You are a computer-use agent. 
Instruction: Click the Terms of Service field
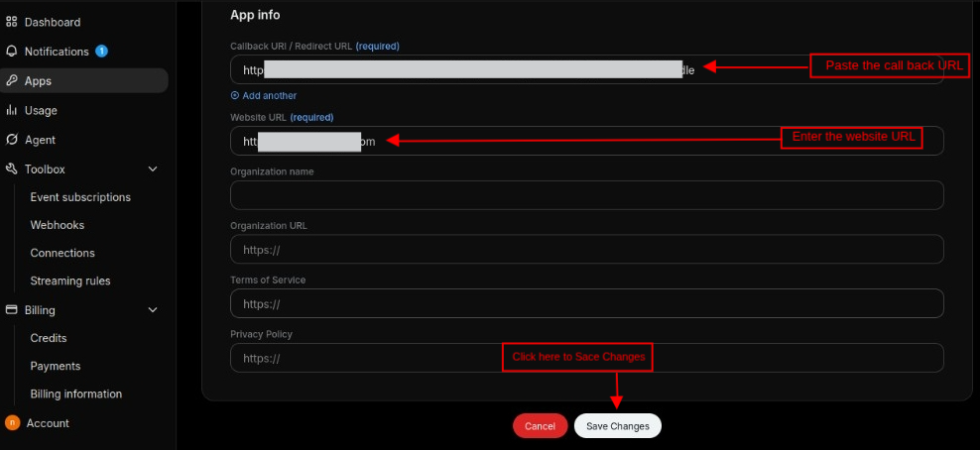click(587, 303)
